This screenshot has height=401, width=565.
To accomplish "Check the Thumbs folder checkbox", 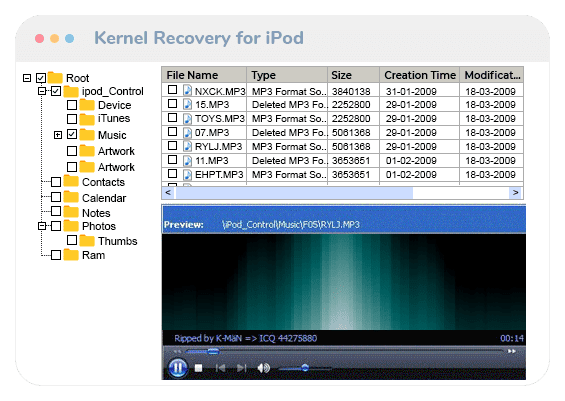I will [72, 240].
